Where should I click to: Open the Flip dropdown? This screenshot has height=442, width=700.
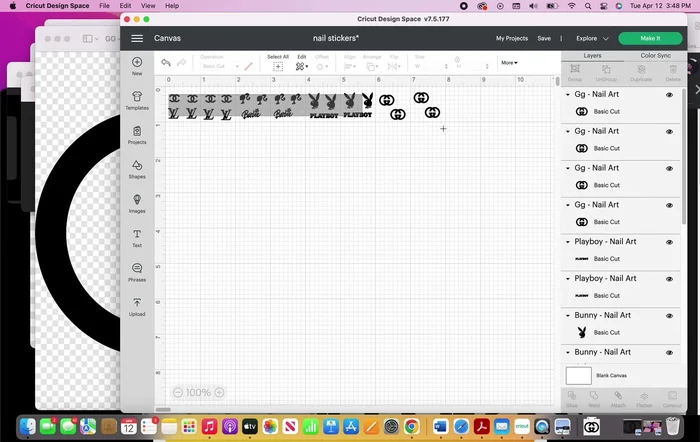pos(394,67)
